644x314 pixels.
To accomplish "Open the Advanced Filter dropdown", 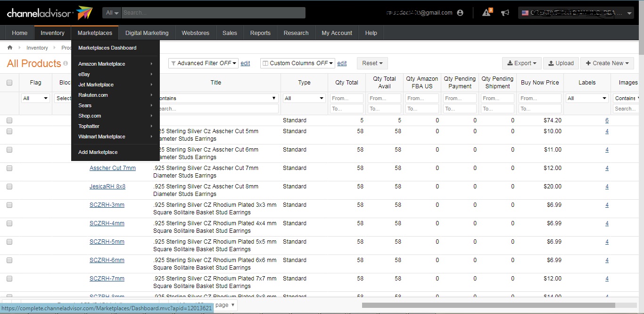I will pos(203,63).
